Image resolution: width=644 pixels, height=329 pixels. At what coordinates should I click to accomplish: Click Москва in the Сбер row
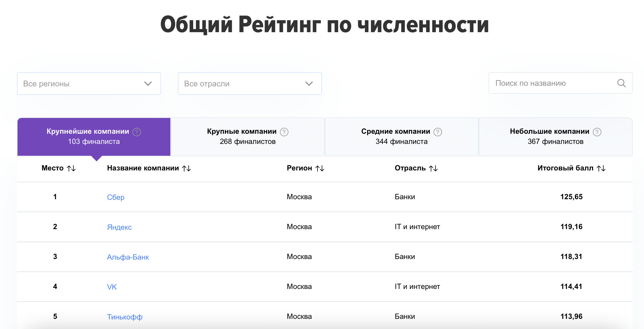pos(299,197)
